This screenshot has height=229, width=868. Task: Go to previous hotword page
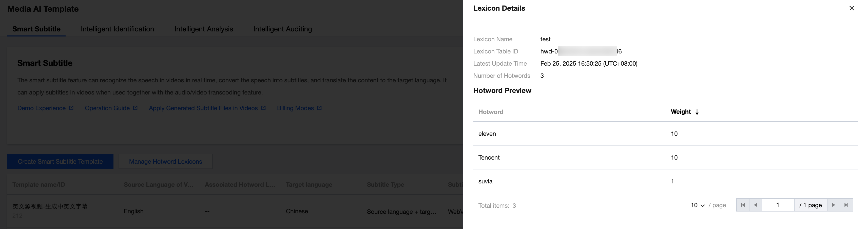click(756, 205)
